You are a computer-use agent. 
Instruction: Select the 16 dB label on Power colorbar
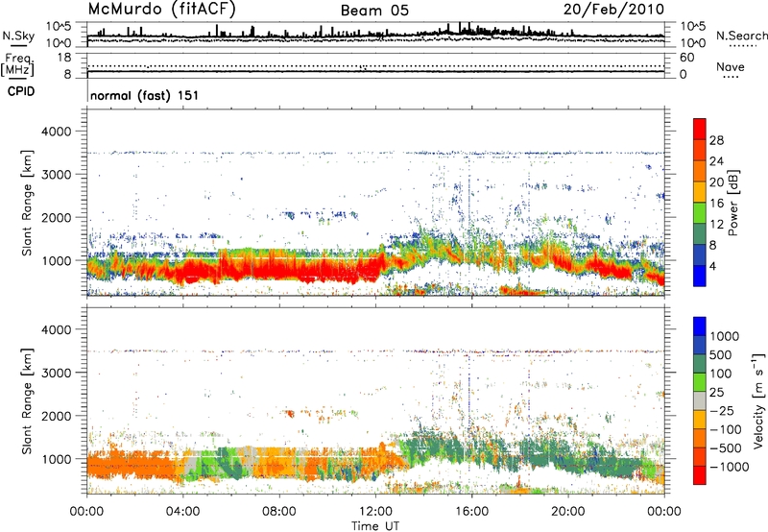click(716, 204)
